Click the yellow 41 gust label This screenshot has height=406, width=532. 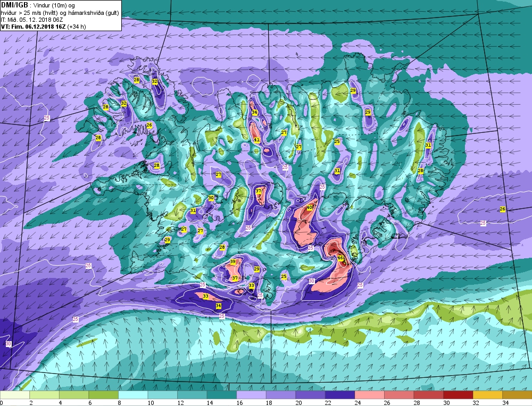click(x=257, y=140)
